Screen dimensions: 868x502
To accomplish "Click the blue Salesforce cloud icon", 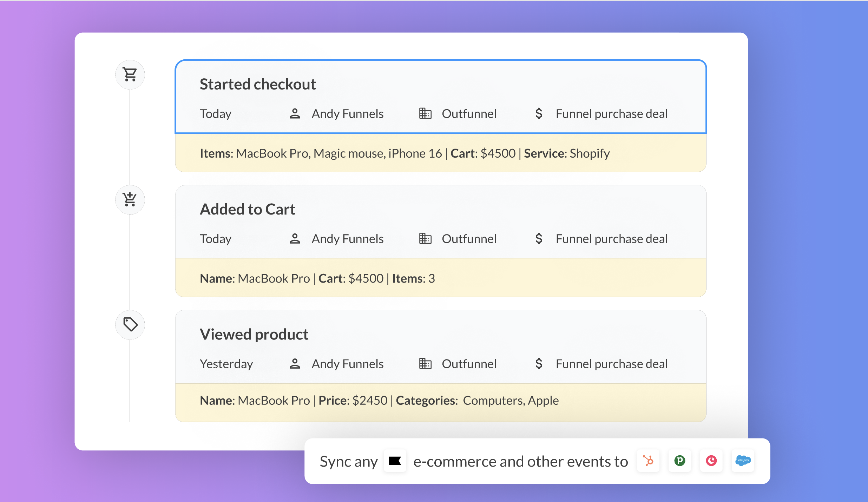I will 743,461.
